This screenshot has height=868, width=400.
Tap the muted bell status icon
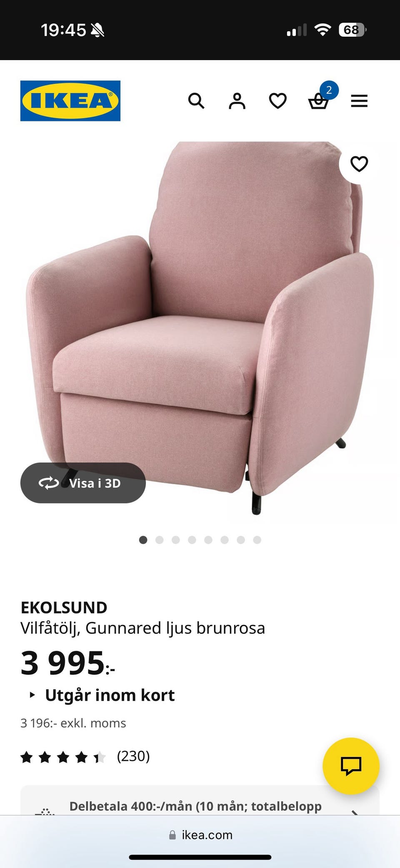(x=97, y=30)
